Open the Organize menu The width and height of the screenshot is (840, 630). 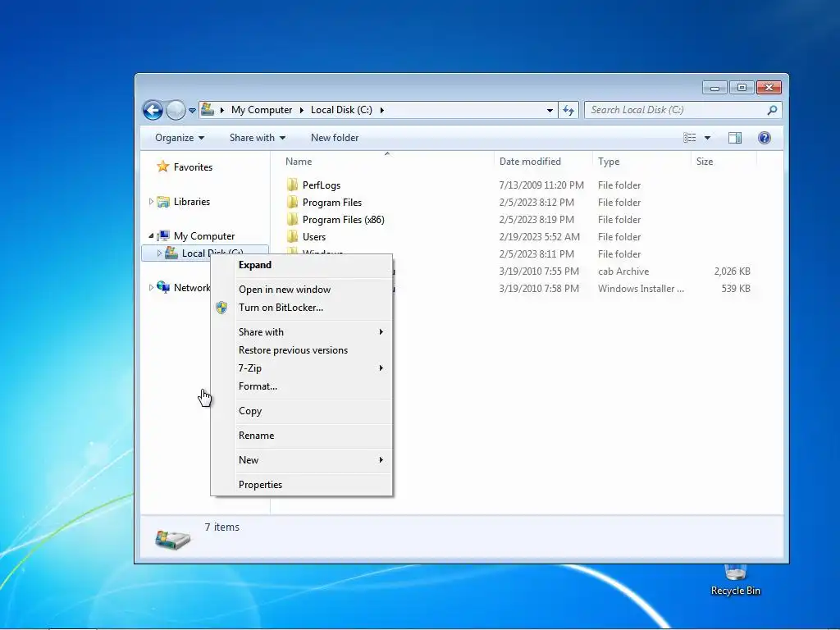(180, 138)
